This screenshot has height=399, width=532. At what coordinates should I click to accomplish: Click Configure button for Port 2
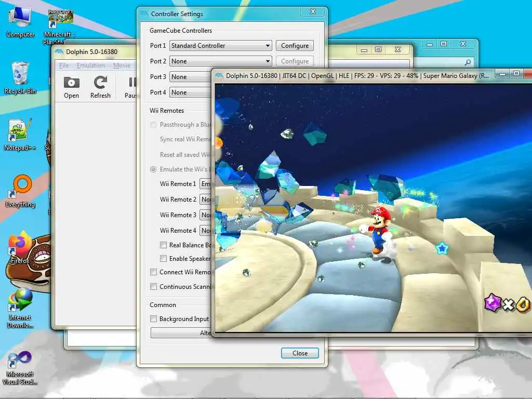point(295,61)
